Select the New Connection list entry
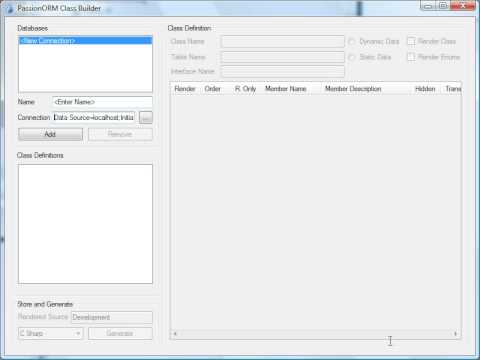Image resolution: width=480 pixels, height=360 pixels. coord(86,41)
